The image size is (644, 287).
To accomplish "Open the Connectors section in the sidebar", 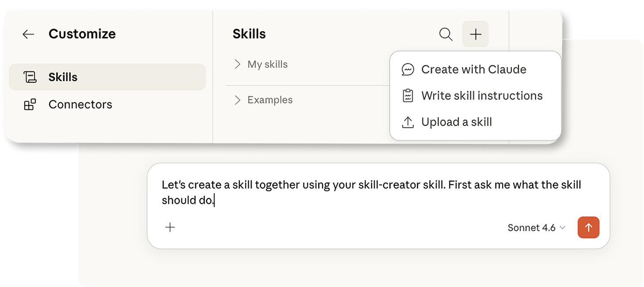I will coord(107,105).
